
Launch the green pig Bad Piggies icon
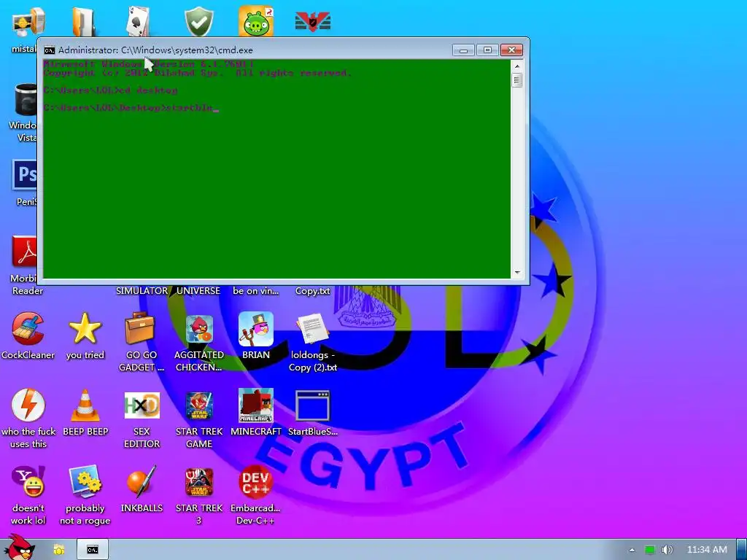(256, 21)
